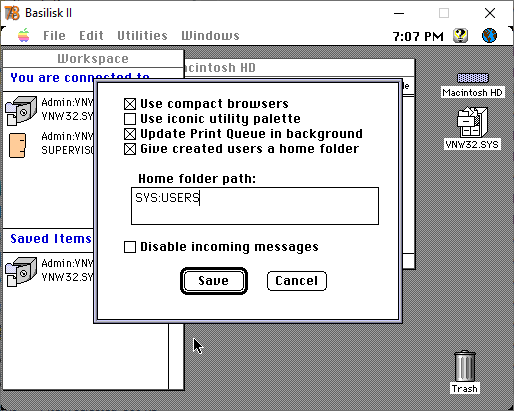The image size is (514, 411).
Task: Minimize the Basilisk II window
Action: point(399,13)
